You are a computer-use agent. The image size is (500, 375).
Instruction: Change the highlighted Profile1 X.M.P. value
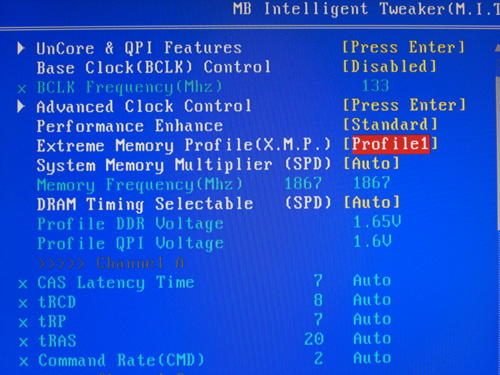coord(391,144)
